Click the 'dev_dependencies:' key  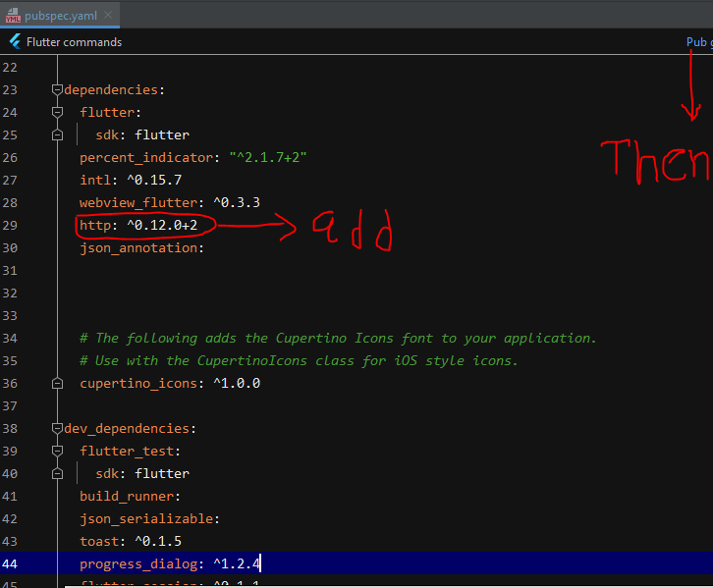(x=130, y=429)
